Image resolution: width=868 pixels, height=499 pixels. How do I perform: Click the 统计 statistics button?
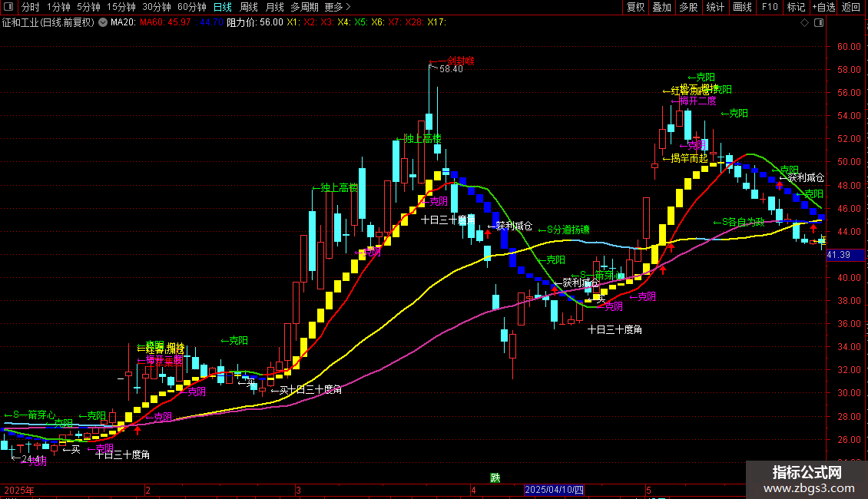click(x=715, y=7)
